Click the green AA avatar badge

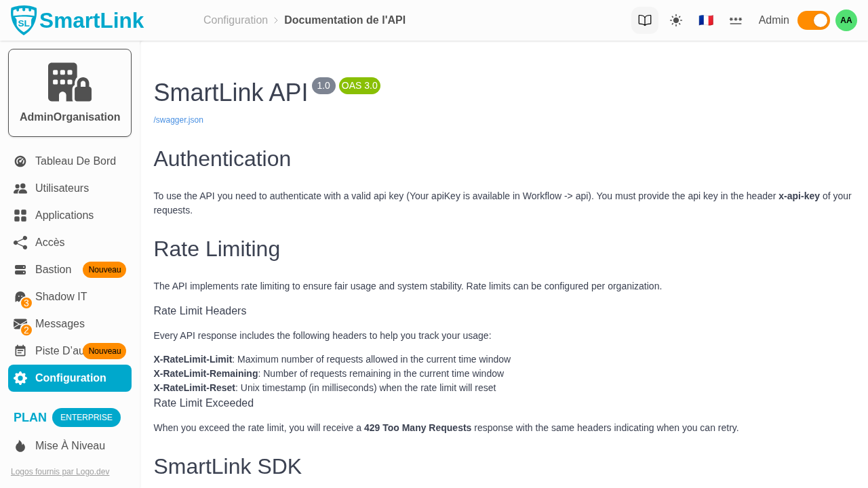tap(845, 20)
